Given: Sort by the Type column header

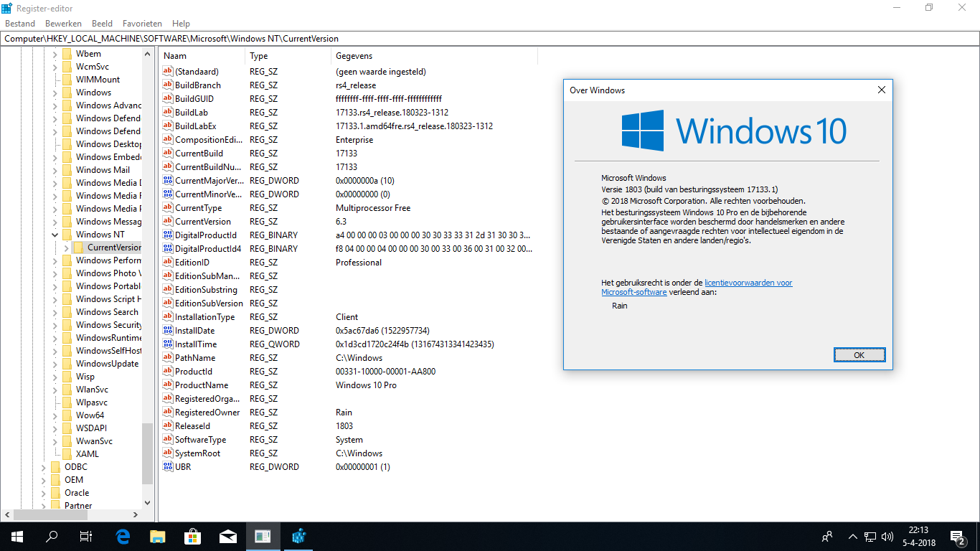Looking at the screenshot, I should 288,56.
